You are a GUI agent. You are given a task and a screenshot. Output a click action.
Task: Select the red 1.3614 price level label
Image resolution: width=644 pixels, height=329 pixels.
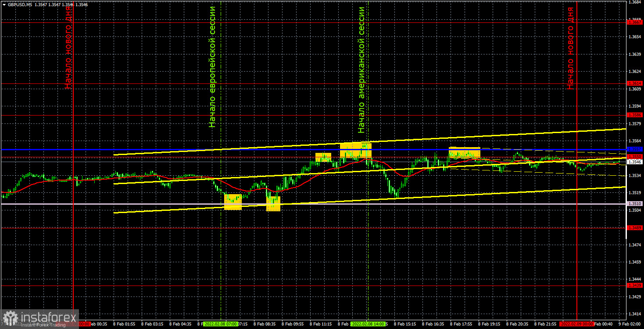[x=635, y=83]
